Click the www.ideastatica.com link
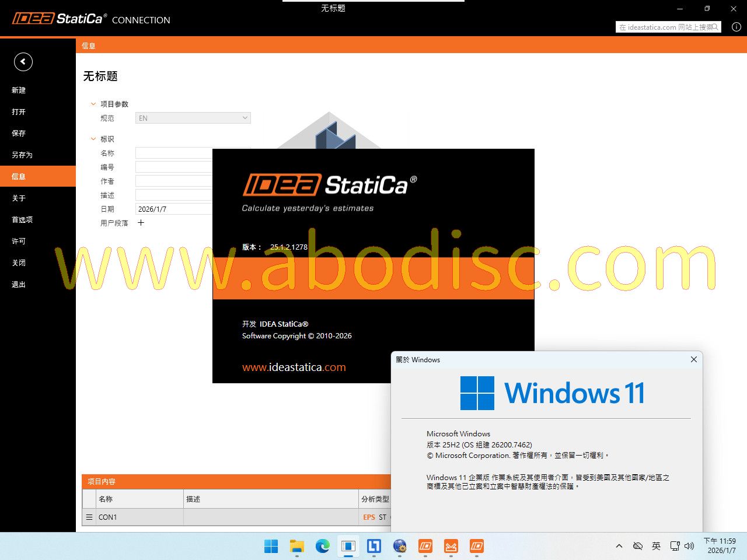Screen dimensions: 747x560 294,367
